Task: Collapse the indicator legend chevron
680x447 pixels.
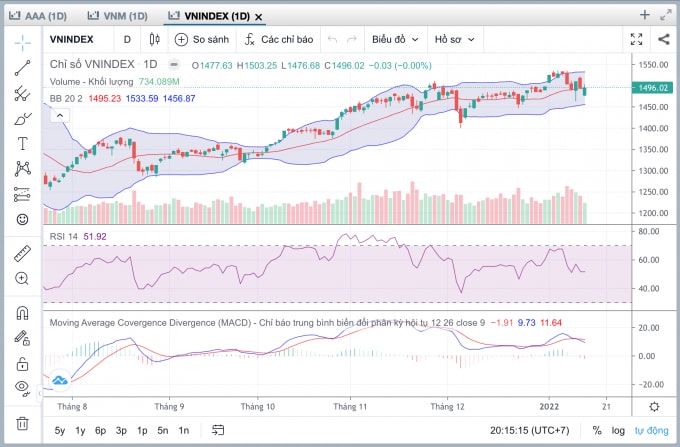Action: 60,115
